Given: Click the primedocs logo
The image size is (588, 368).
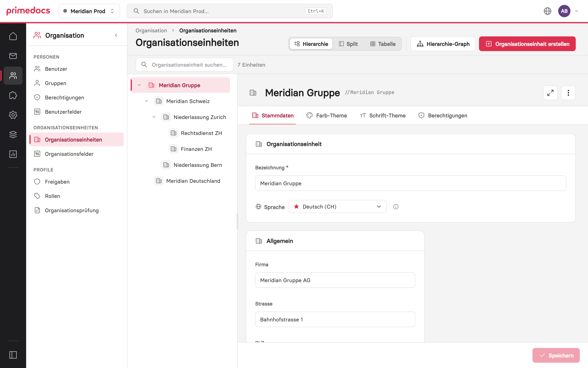Looking at the screenshot, I should pyautogui.click(x=28, y=11).
